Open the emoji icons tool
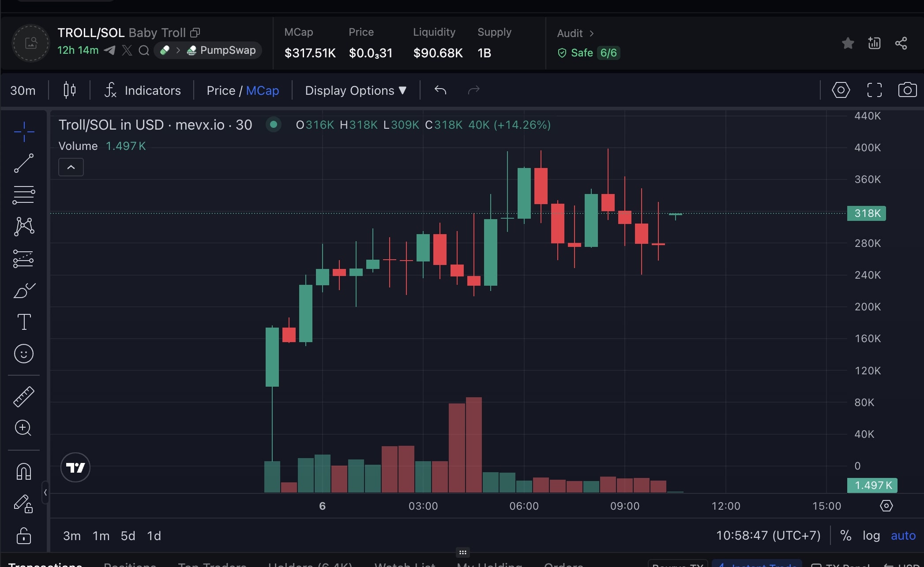The height and width of the screenshot is (567, 924). 24,354
